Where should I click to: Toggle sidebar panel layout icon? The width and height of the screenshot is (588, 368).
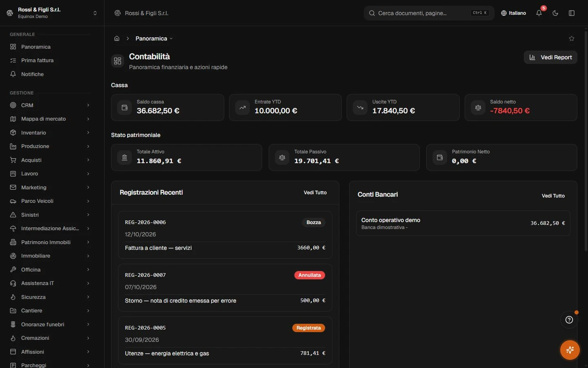click(572, 13)
